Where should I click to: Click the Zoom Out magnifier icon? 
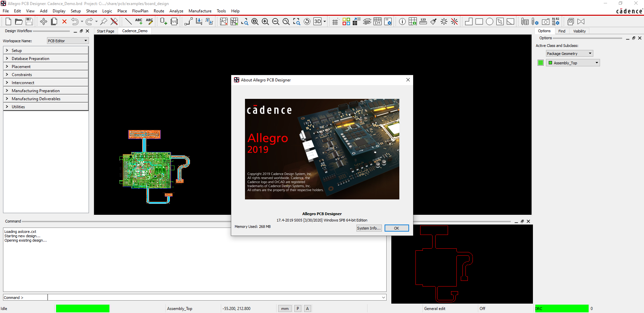pyautogui.click(x=276, y=22)
